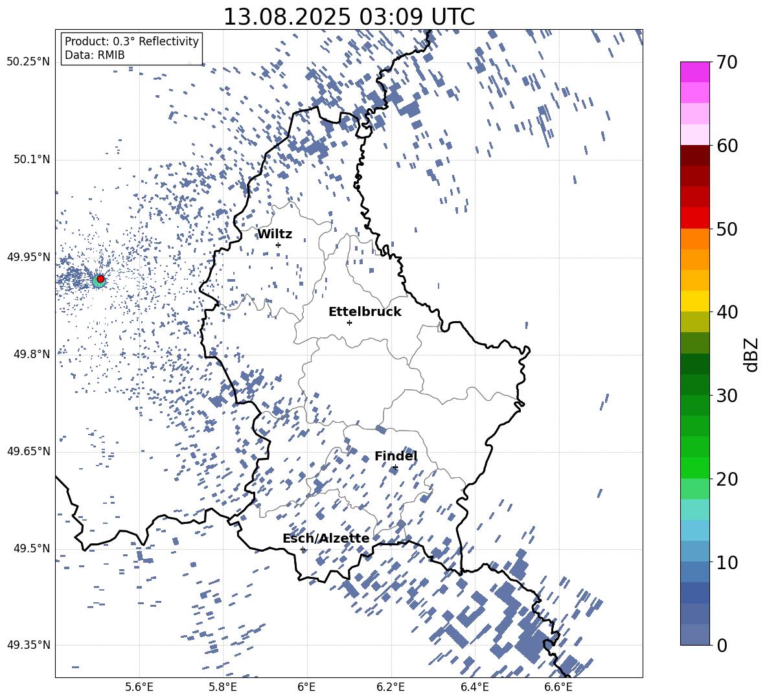Select the Wiltz label
The image size is (767, 700).
[275, 234]
